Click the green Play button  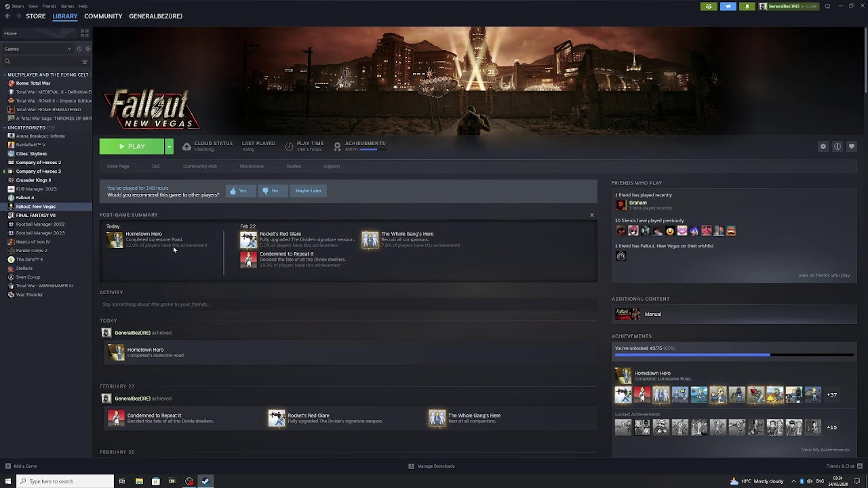[x=132, y=146]
